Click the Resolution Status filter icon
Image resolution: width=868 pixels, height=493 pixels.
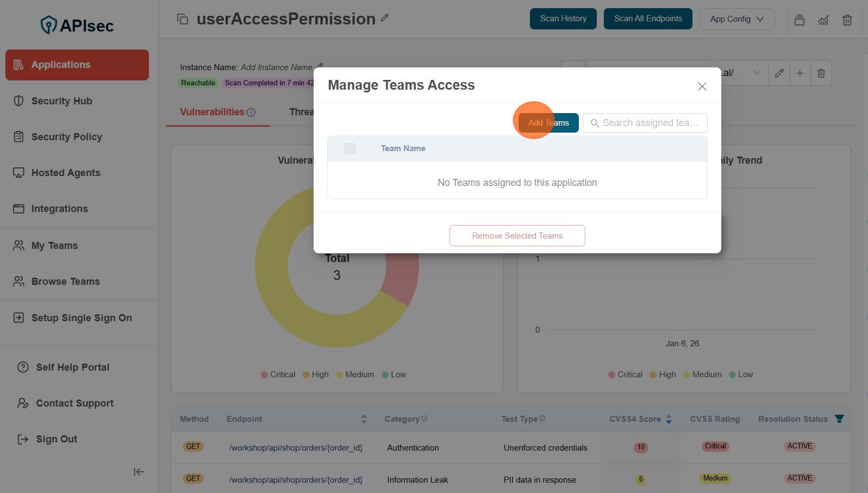[839, 419]
